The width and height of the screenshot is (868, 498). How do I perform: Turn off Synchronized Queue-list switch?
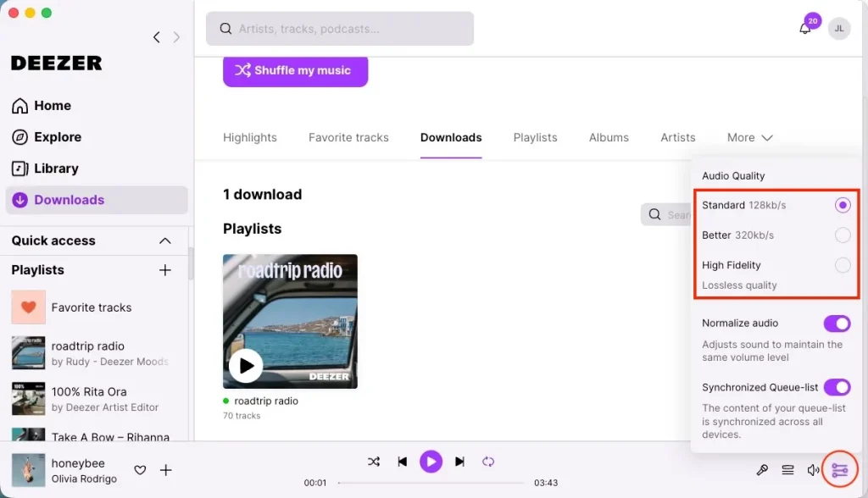point(837,387)
